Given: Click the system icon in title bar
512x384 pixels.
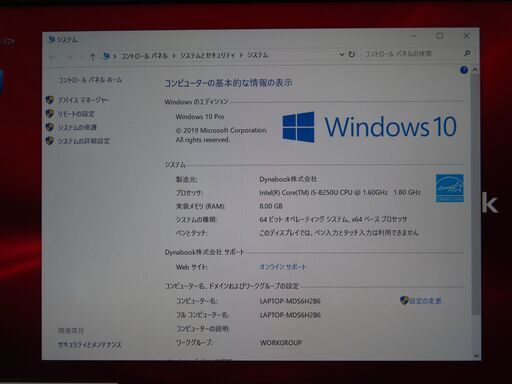Looking at the screenshot, I should click(51, 40).
